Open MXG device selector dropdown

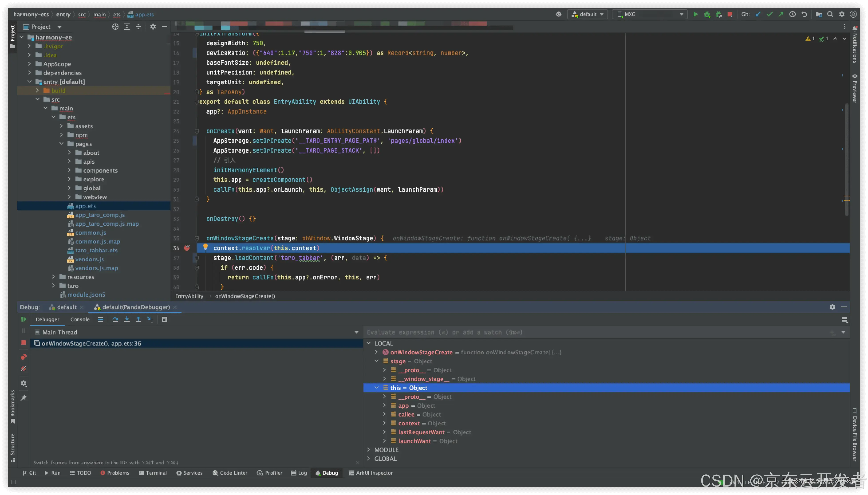(x=650, y=14)
